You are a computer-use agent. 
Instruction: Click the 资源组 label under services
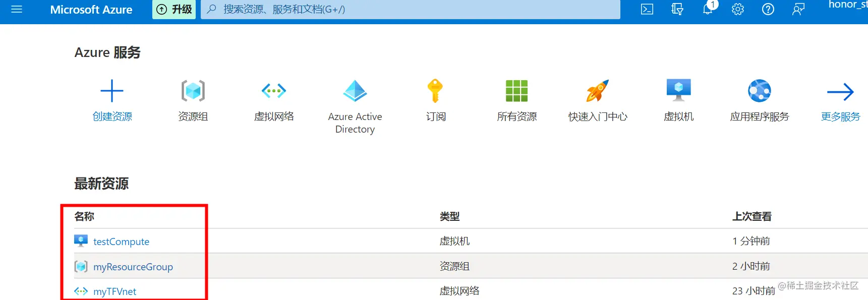coord(193,116)
